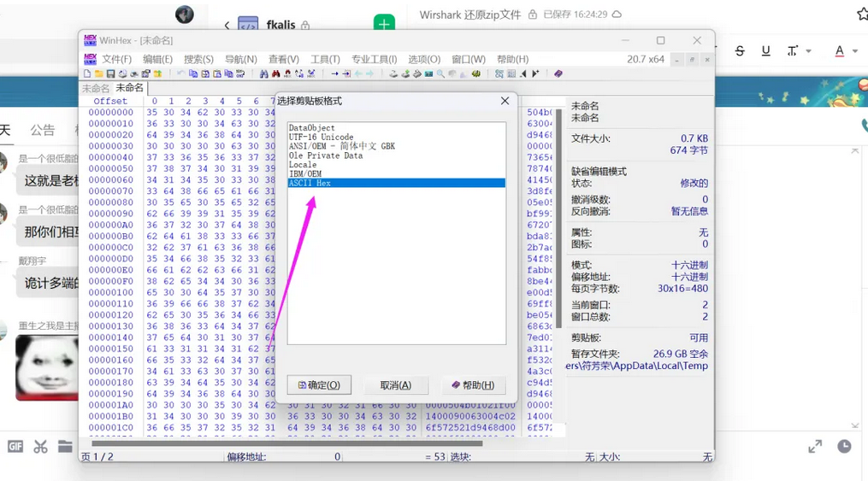Open the 搜索(S) menu
Screen dimensions: 868x481
[x=198, y=59]
